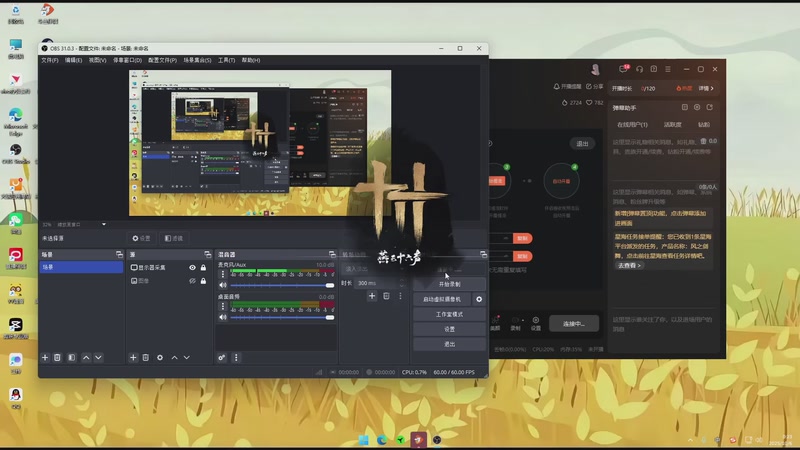
Task: Select 显示器采集 row in the sources list
Action: pos(169,267)
